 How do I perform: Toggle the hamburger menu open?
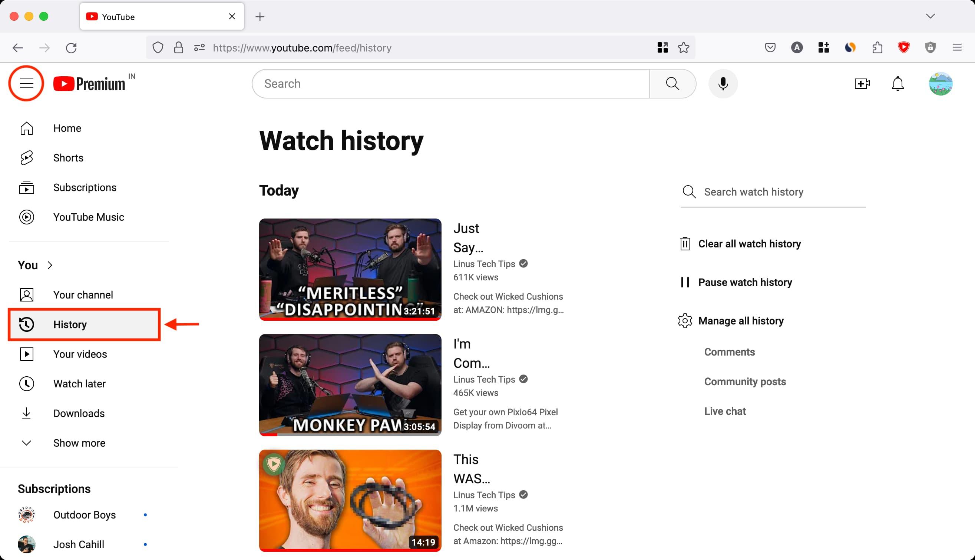26,84
